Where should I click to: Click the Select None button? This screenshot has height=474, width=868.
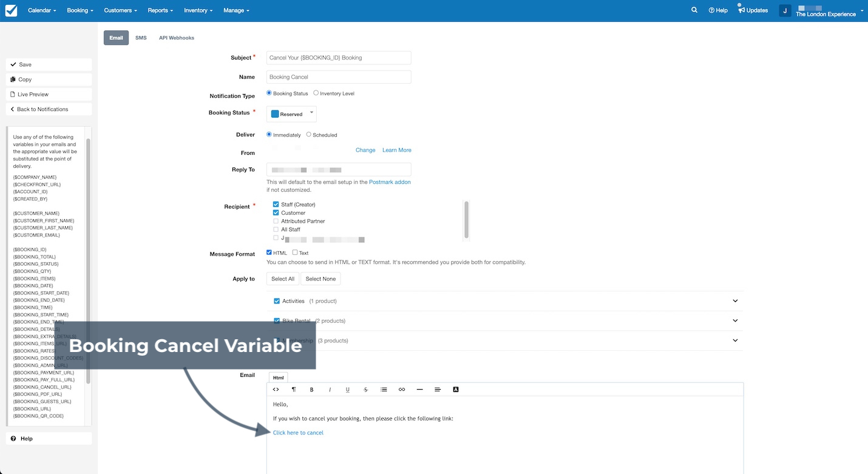click(320, 279)
